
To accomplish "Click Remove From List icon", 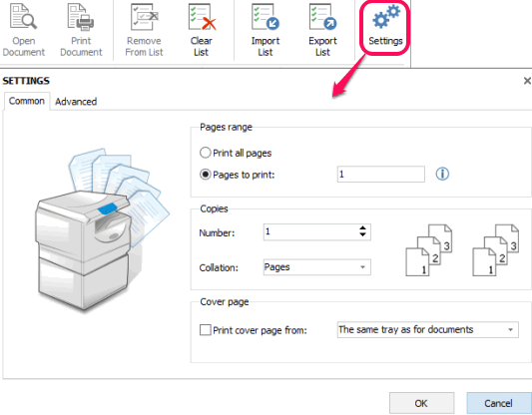I will tap(144, 16).
